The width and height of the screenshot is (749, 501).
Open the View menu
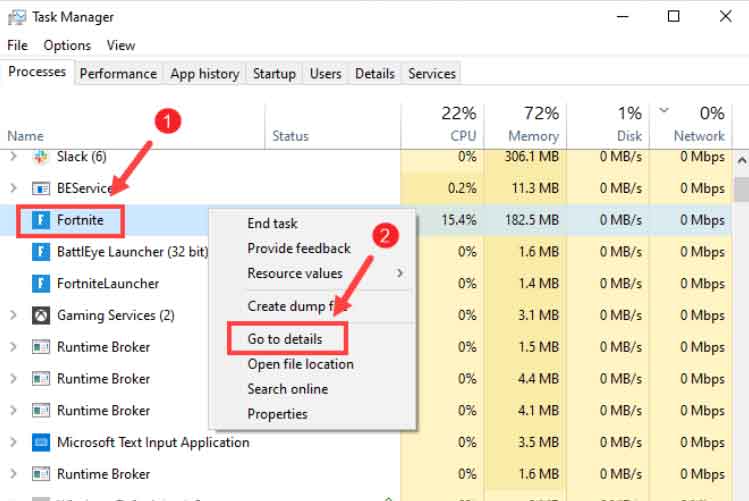[x=121, y=45]
